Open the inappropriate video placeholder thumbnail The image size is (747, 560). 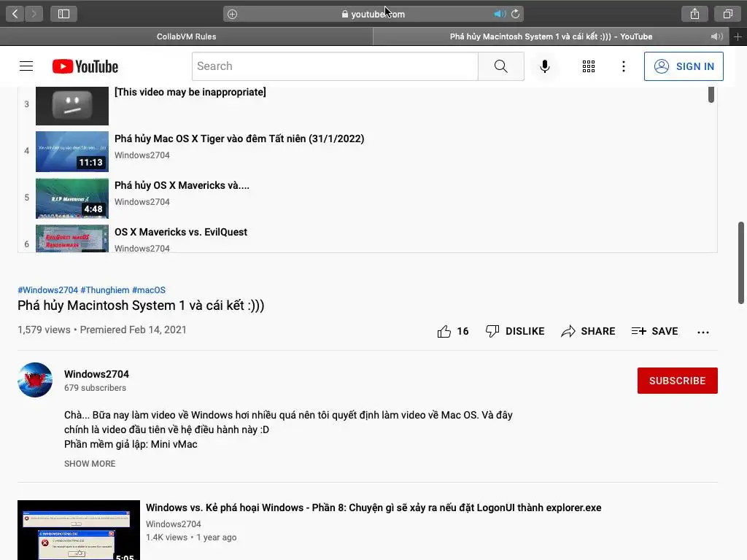[x=72, y=106]
